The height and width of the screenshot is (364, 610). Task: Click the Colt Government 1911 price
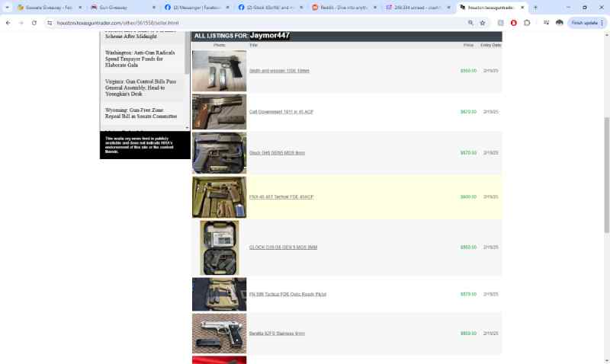(x=468, y=112)
